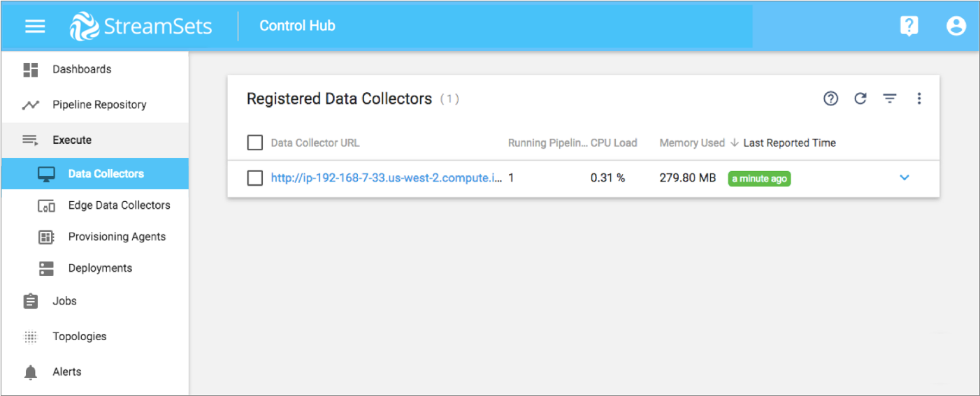Open the hamburger navigation menu

(35, 27)
